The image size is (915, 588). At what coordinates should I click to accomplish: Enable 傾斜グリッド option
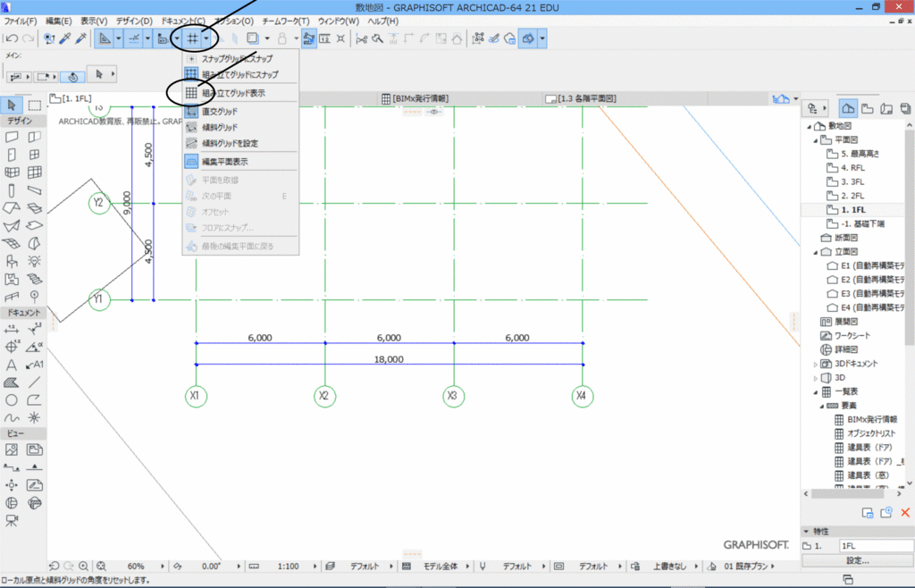click(x=240, y=127)
